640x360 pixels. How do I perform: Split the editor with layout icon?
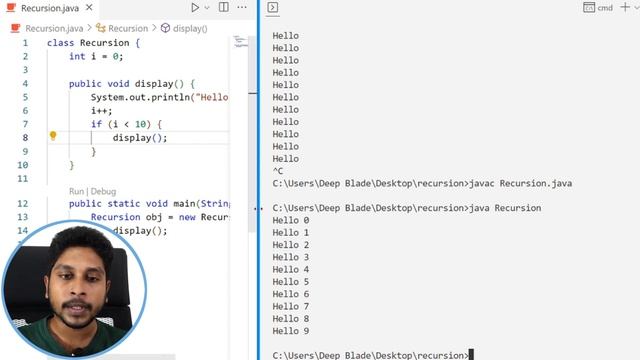pos(224,7)
